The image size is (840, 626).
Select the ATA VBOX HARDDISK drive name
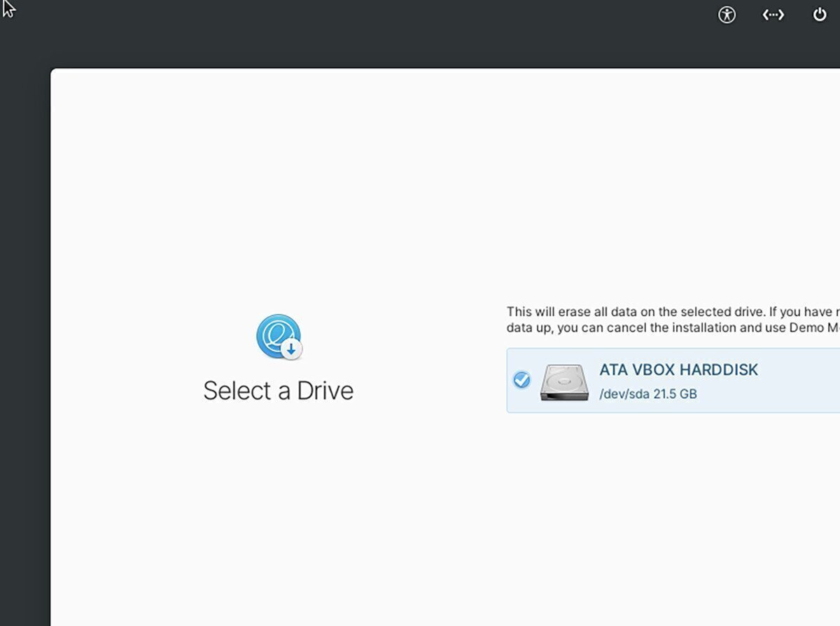pyautogui.click(x=678, y=370)
